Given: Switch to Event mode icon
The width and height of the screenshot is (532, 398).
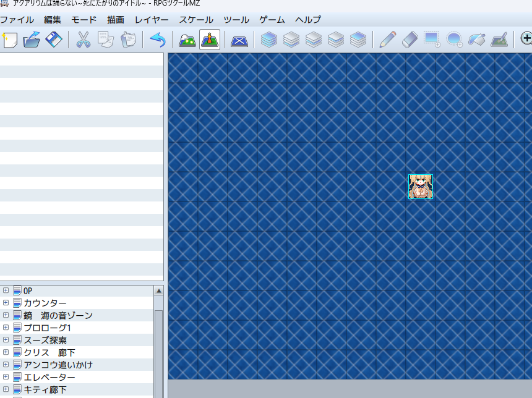Looking at the screenshot, I should pyautogui.click(x=210, y=40).
